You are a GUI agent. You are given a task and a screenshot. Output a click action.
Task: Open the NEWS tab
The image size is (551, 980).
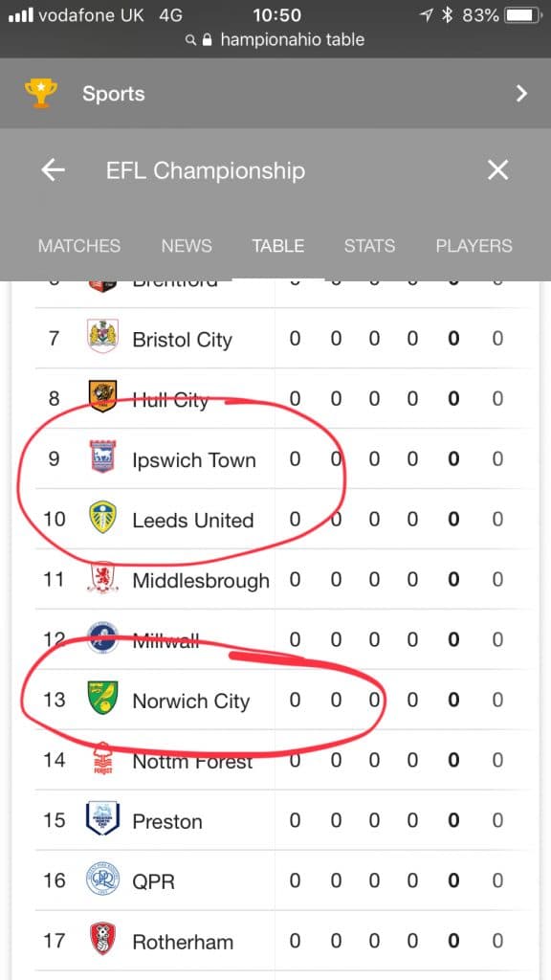pos(187,246)
